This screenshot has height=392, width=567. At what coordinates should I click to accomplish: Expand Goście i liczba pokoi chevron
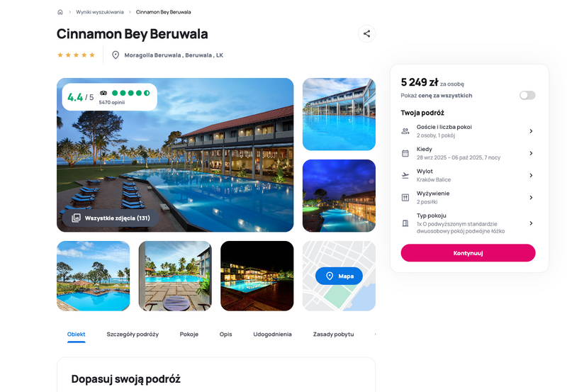coord(531,131)
